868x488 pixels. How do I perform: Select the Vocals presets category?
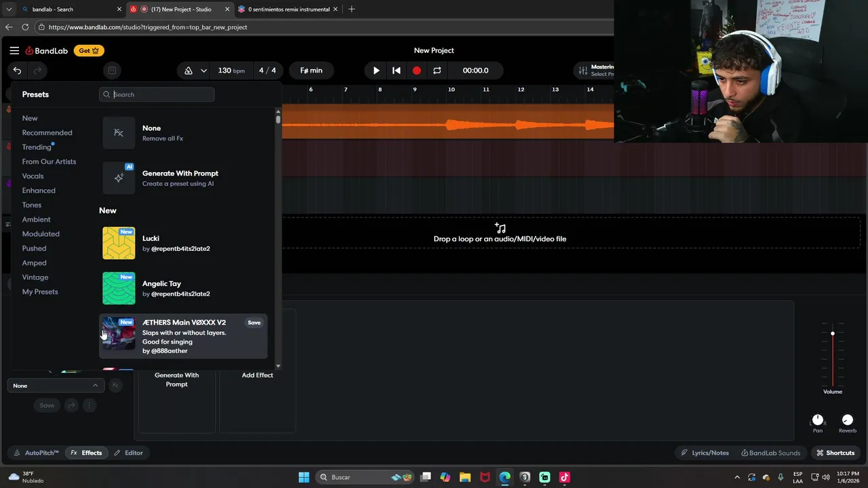pyautogui.click(x=33, y=176)
